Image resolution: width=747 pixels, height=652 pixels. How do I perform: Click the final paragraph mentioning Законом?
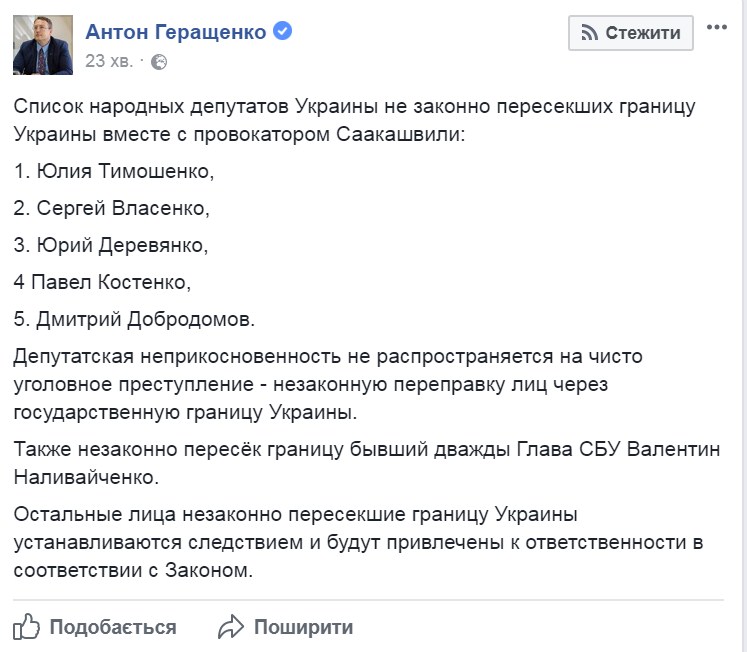coord(358,542)
